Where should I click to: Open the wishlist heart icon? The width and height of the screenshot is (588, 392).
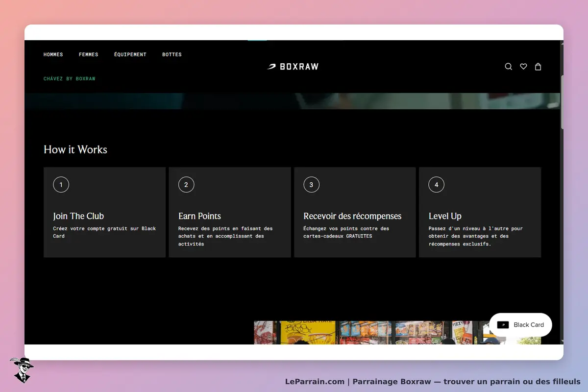[x=523, y=67]
